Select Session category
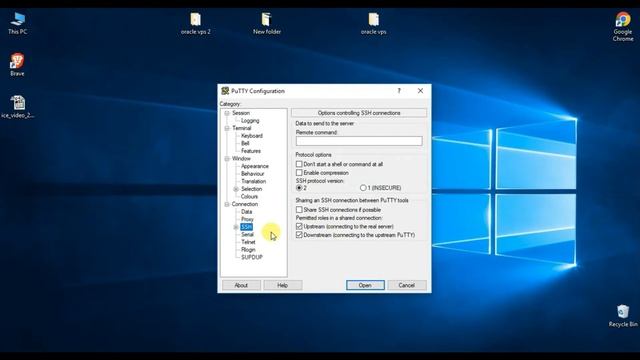This screenshot has height=360, width=640. click(x=241, y=113)
